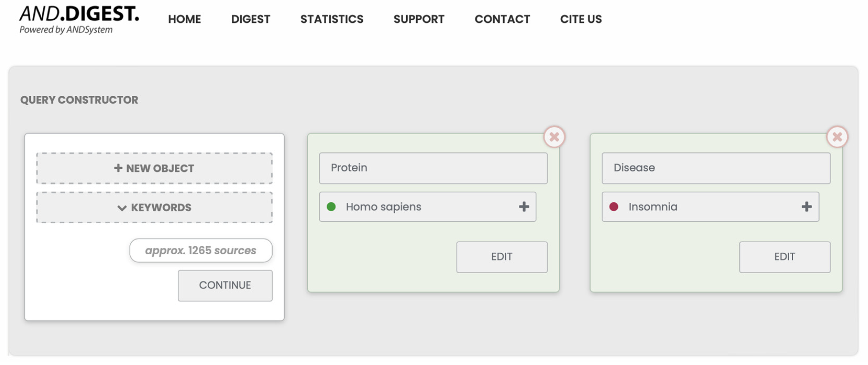The image size is (868, 365).
Task: Open the Contact page
Action: tap(502, 19)
